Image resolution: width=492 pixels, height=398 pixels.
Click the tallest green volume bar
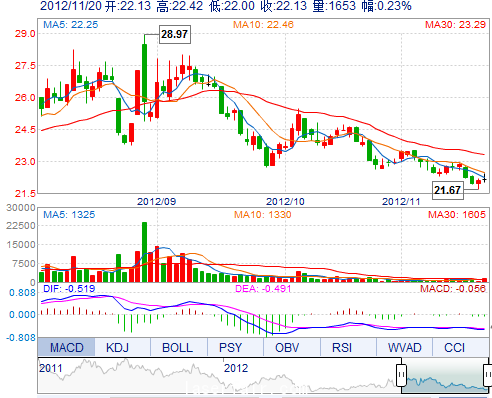click(x=144, y=252)
